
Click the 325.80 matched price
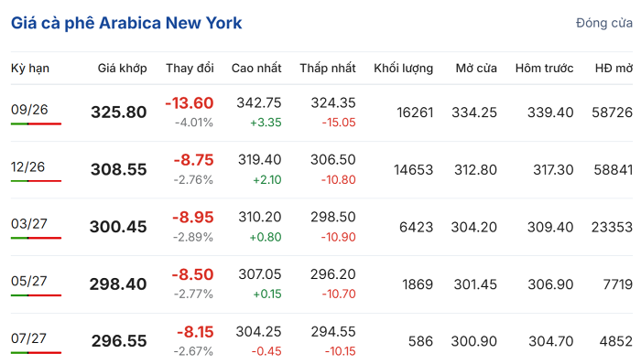pyautogui.click(x=118, y=112)
